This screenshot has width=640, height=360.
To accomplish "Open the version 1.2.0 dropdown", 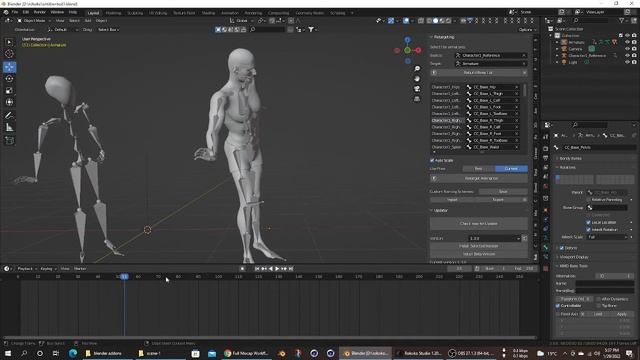I will pos(494,238).
